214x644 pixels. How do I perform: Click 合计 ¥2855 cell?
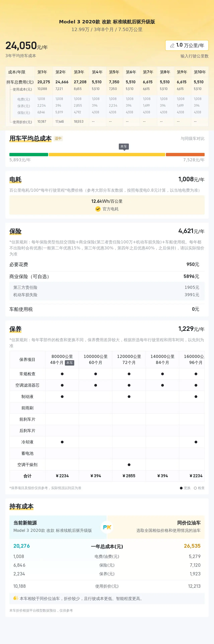tap(129, 476)
